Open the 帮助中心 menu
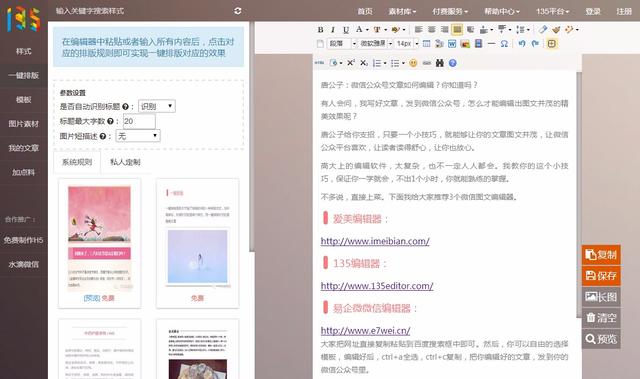Image resolution: width=640 pixels, height=379 pixels. pyautogui.click(x=502, y=11)
